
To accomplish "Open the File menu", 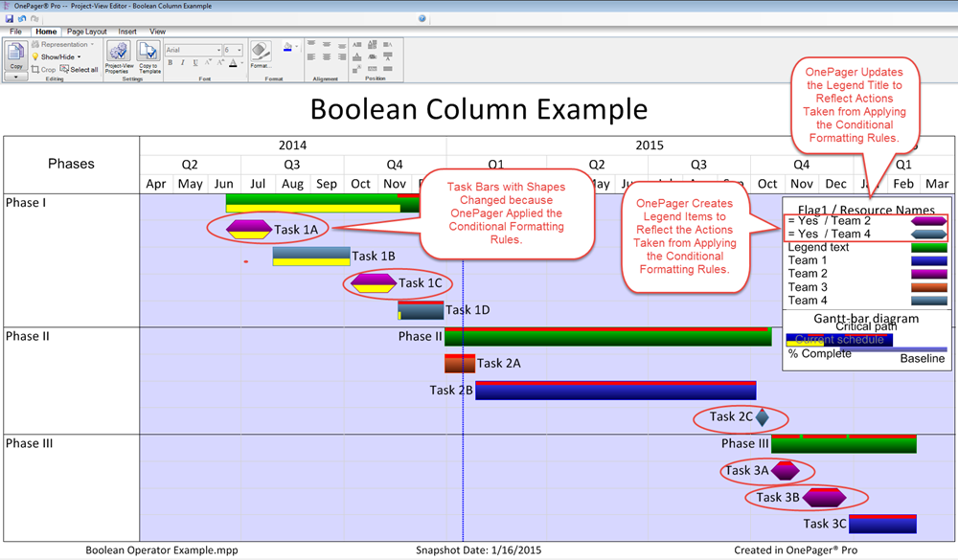I will pos(16,32).
